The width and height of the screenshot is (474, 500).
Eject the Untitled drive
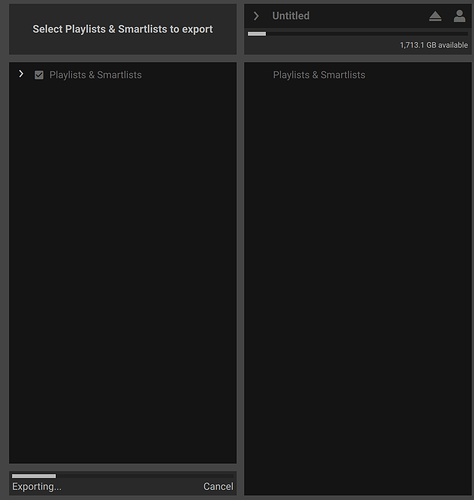[x=435, y=16]
